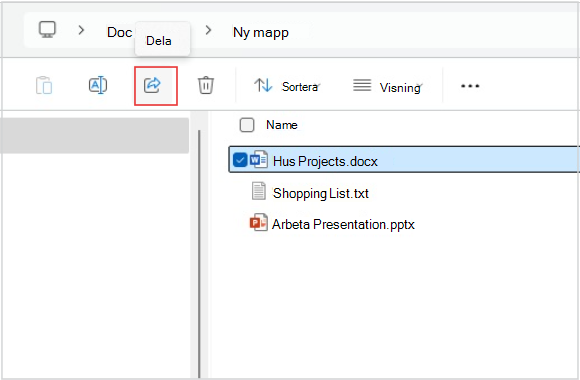Click the Rename icon in toolbar

pyautogui.click(x=98, y=85)
